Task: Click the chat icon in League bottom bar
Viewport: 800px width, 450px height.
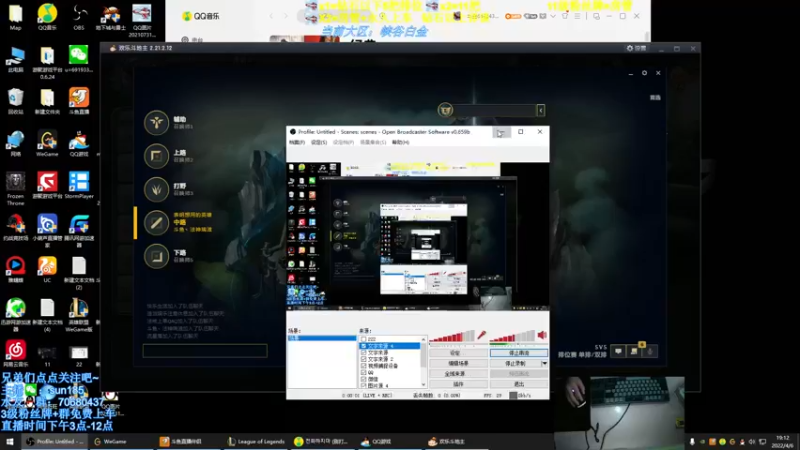Action: [x=618, y=351]
